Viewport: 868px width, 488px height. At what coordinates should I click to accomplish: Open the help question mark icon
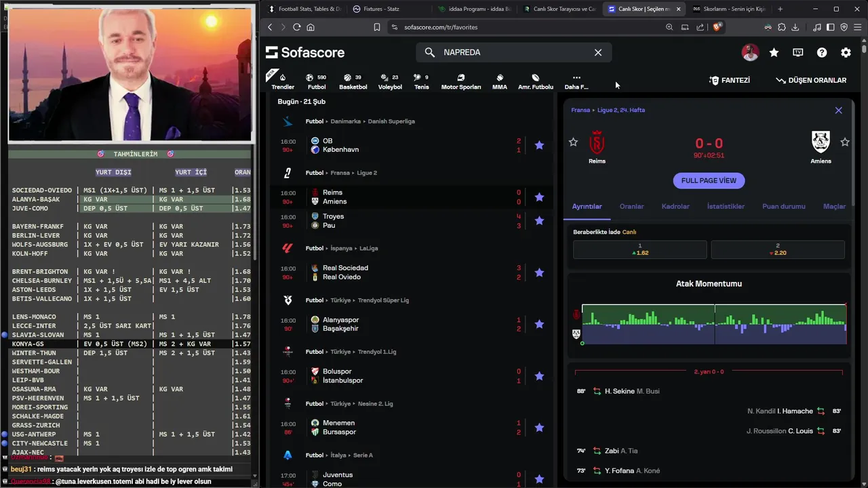coord(822,52)
